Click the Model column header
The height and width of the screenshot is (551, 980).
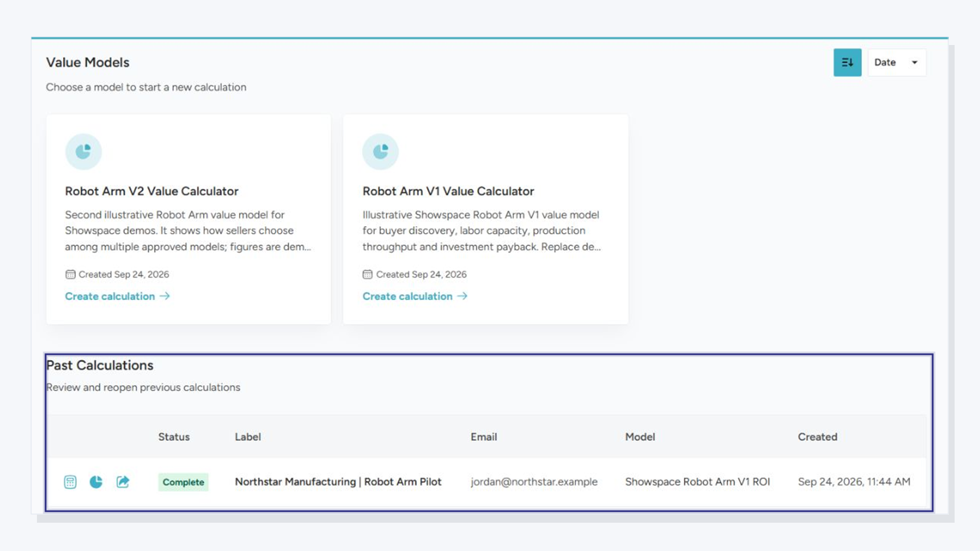click(x=640, y=437)
